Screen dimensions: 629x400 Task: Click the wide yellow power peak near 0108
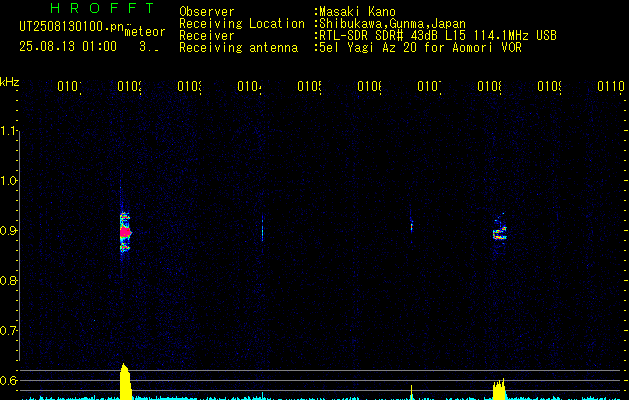[499, 389]
